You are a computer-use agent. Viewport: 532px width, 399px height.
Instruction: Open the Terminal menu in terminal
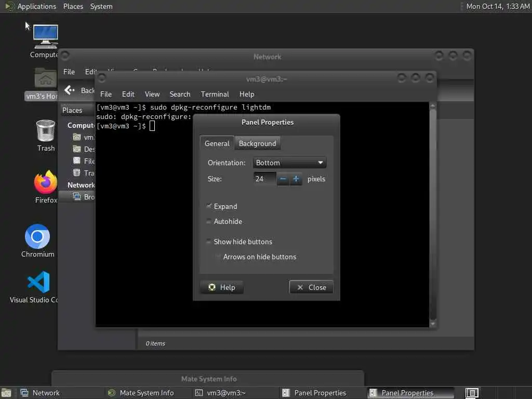click(215, 95)
